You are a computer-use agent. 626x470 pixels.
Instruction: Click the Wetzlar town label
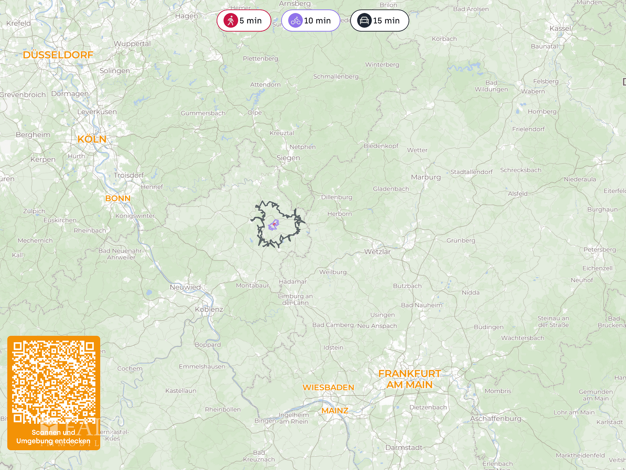click(377, 252)
